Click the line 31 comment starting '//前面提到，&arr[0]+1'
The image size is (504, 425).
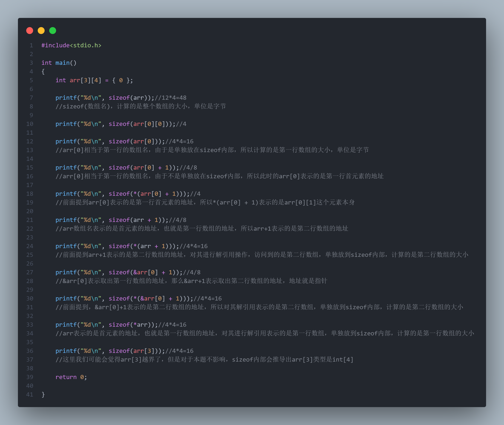click(x=259, y=307)
